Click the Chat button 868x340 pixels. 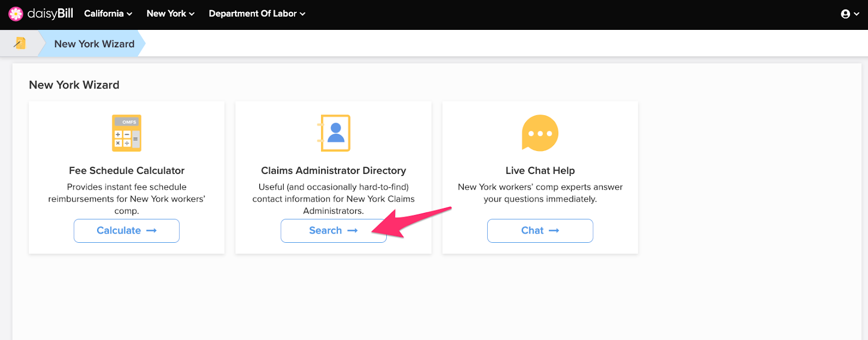(540, 231)
